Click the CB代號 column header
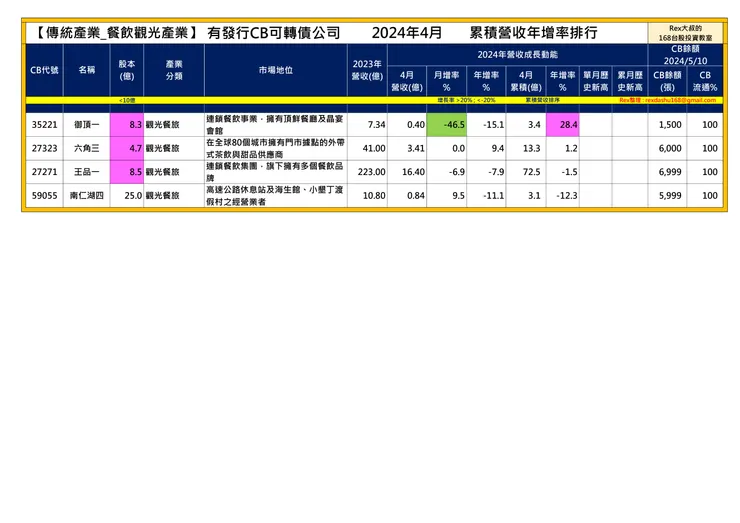 44,70
